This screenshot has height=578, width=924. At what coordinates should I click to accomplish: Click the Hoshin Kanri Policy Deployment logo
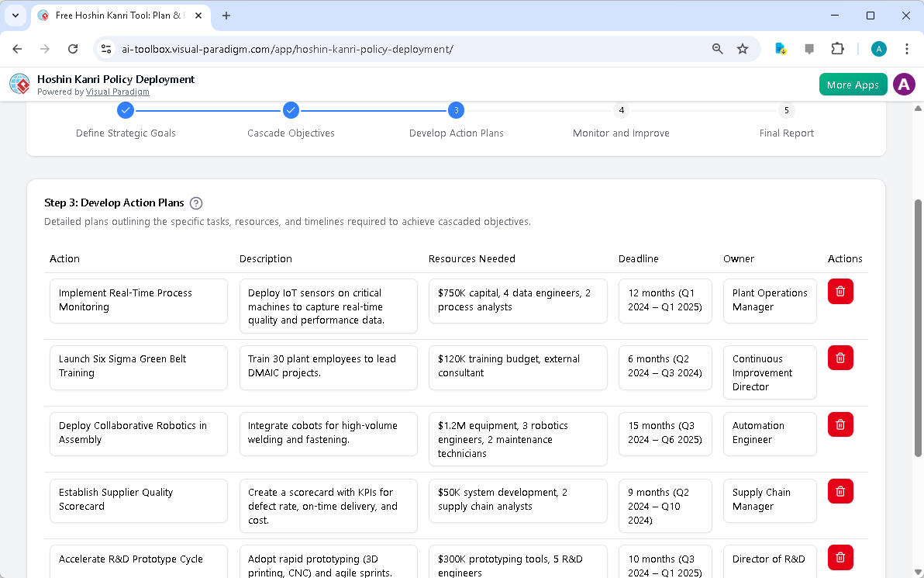[x=19, y=84]
